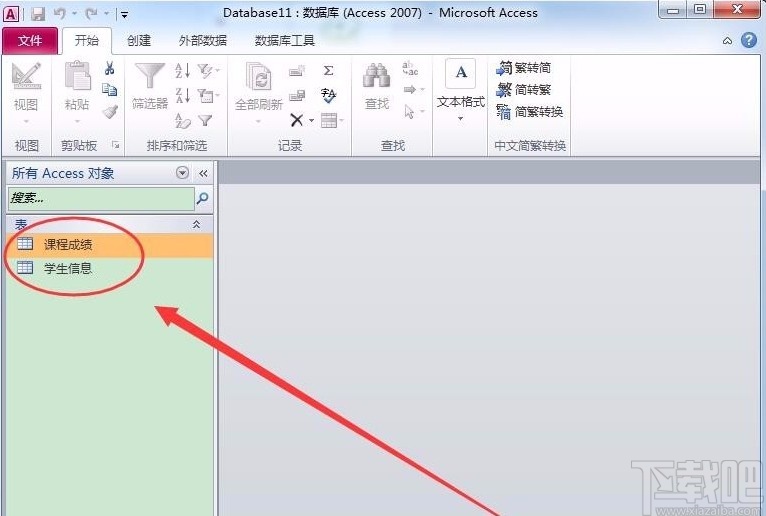
Task: Open the delete record dropdown arrow
Action: 311,120
